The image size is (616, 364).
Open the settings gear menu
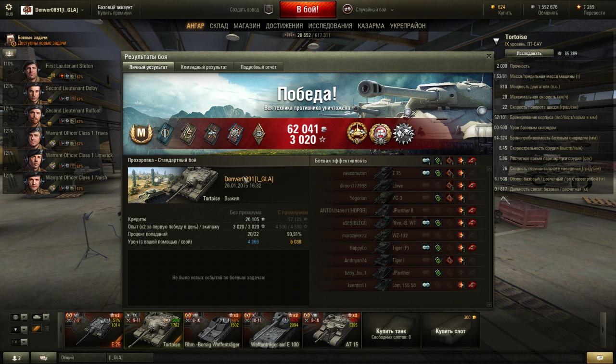9,7
